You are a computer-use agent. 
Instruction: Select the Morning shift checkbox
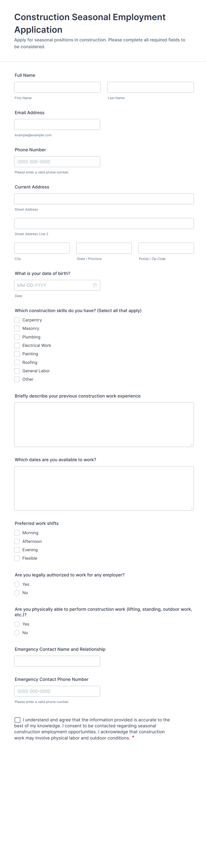click(17, 533)
